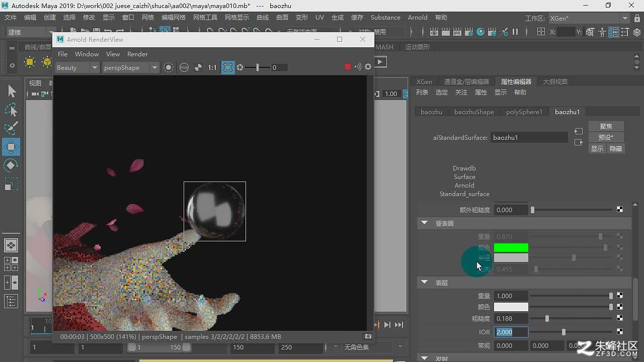The image size is (644, 362).
Task: Toggle crop region tool in RenderView
Action: point(228,67)
